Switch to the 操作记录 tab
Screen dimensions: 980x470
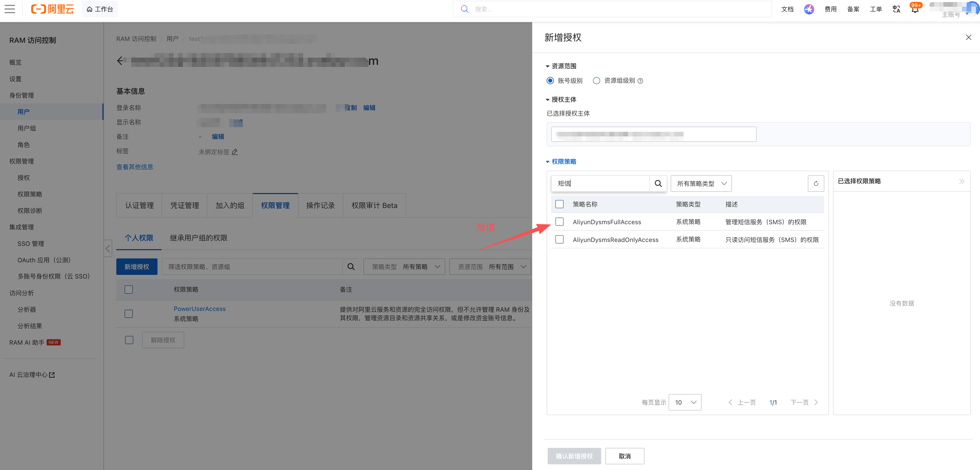tap(320, 205)
